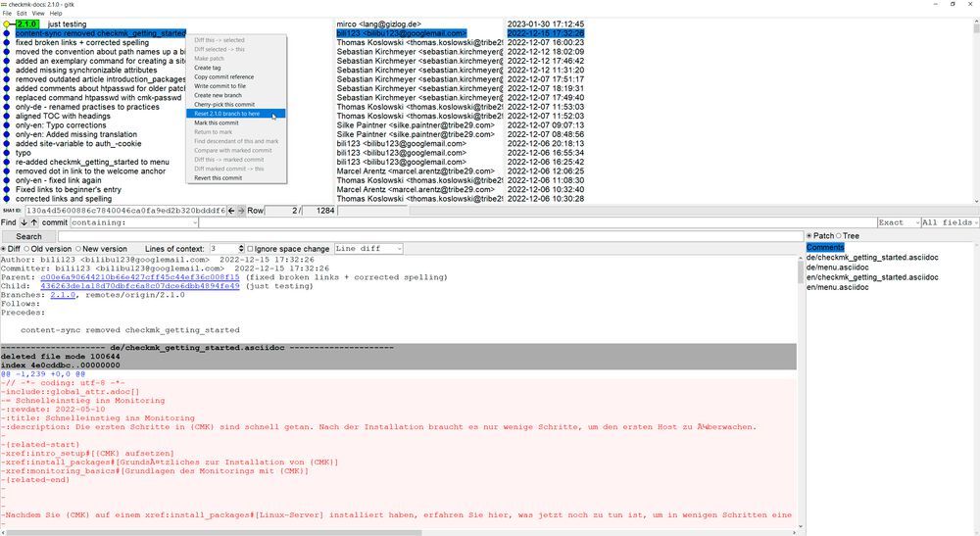Viewport: 980px width, 536px height.
Task: Open the 'containing:' find type dropdown
Action: [134, 222]
